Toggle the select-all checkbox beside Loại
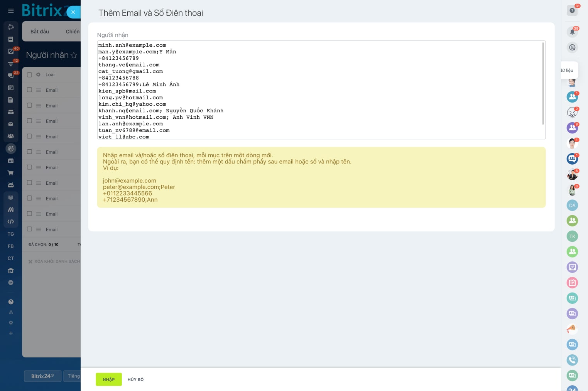 click(29, 74)
